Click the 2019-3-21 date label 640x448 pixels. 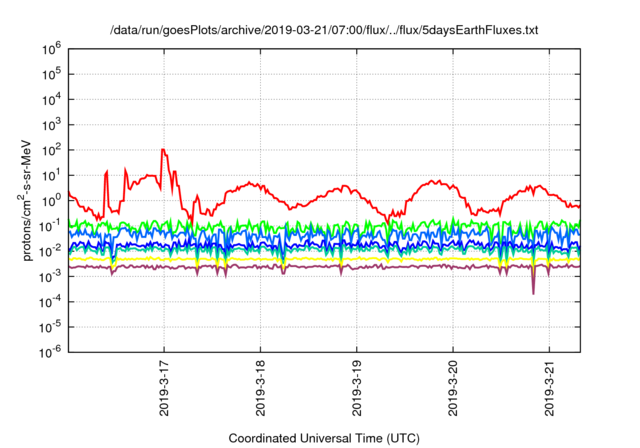549,388
